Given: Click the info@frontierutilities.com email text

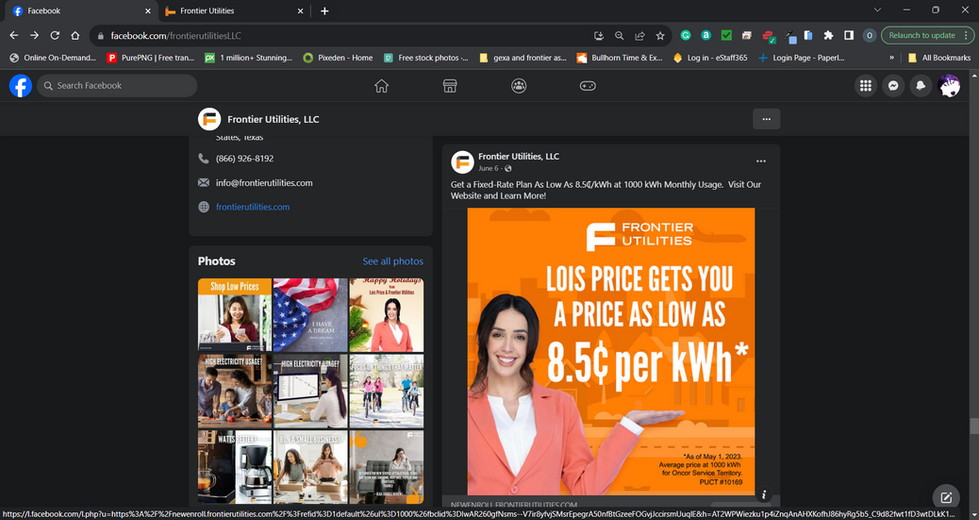Looking at the screenshot, I should pos(264,183).
